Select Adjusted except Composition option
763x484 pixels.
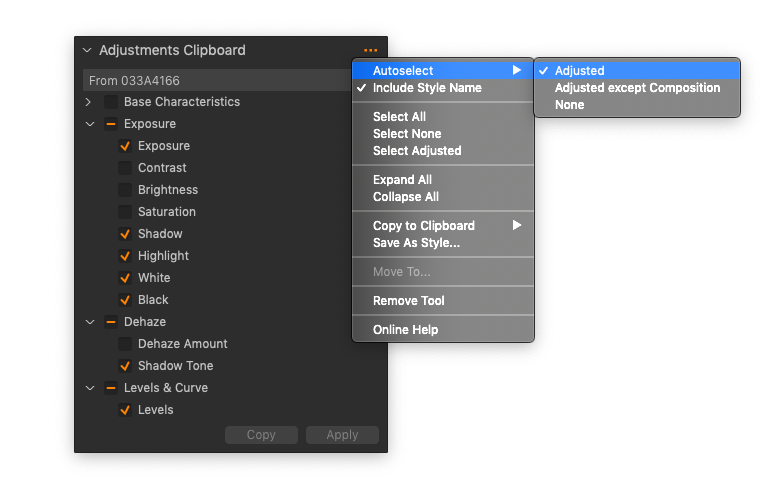click(637, 88)
